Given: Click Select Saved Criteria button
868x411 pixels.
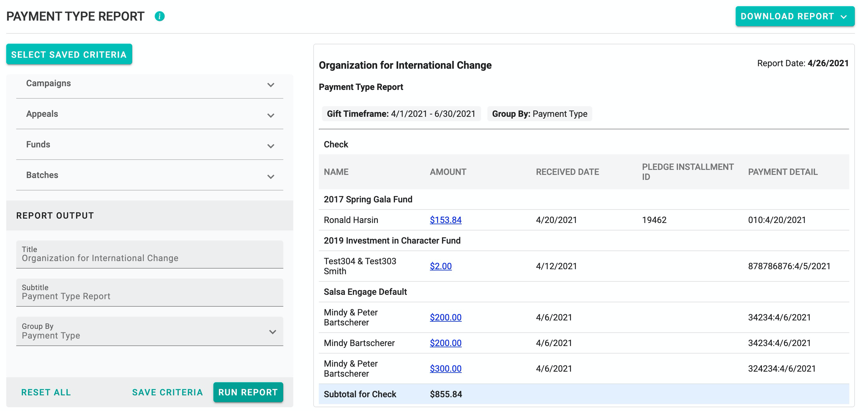Looking at the screenshot, I should (x=69, y=54).
